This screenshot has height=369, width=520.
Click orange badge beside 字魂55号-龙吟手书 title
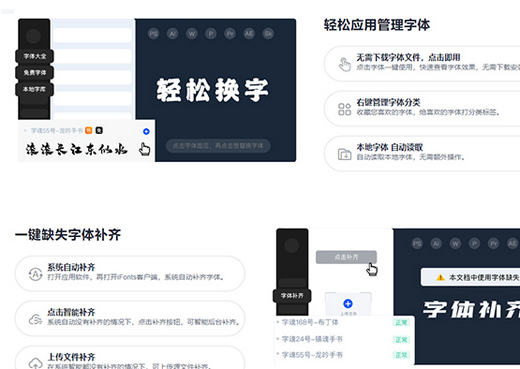pos(89,130)
